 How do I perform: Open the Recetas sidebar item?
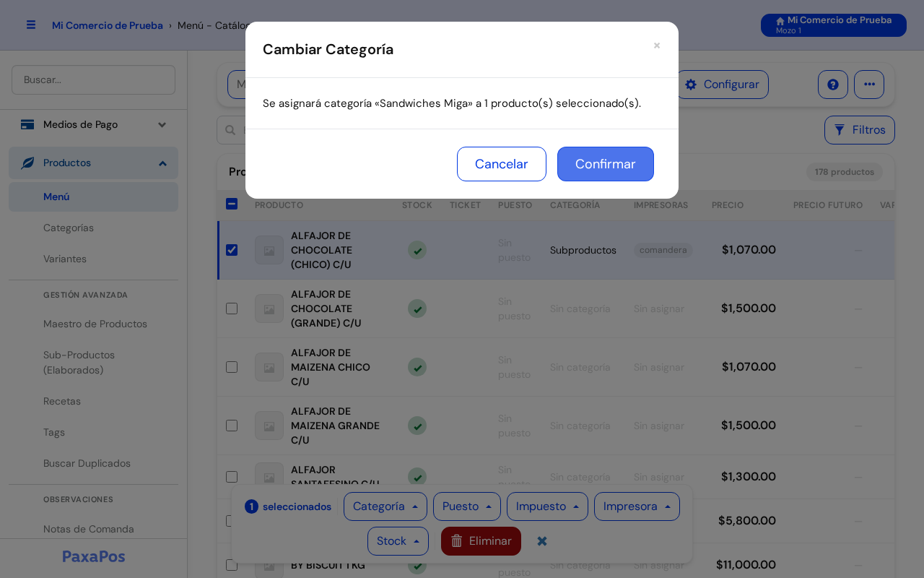[93, 401]
